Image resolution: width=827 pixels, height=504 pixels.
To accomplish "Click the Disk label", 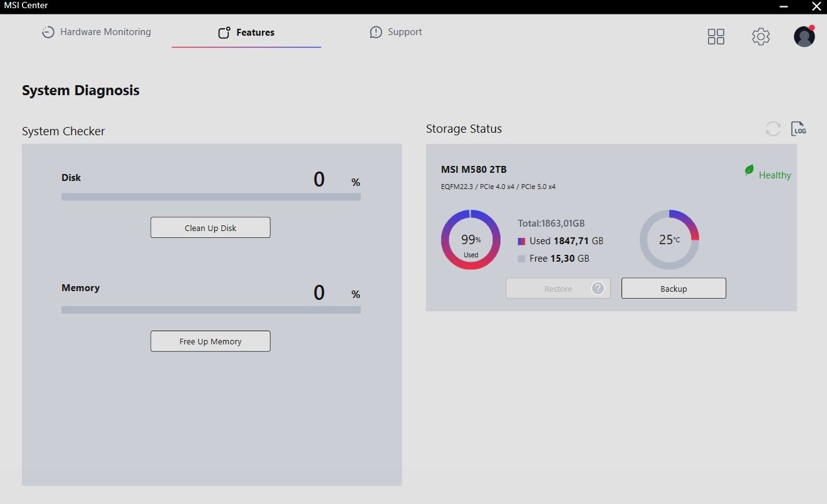I will (71, 178).
